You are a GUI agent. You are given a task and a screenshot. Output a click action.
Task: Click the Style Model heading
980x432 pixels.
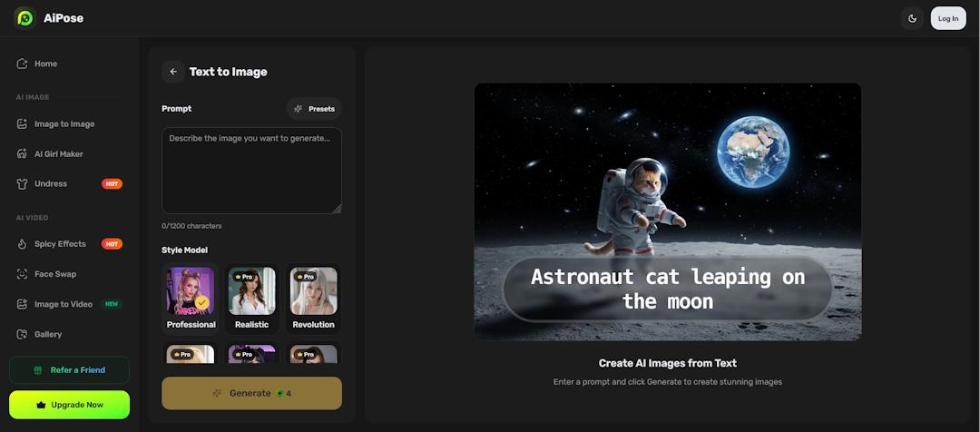pos(185,250)
